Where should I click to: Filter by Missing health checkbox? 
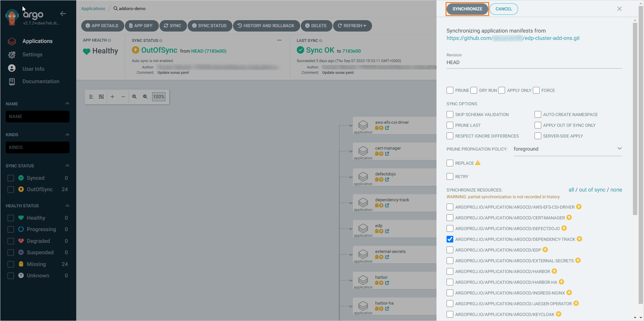tap(11, 264)
